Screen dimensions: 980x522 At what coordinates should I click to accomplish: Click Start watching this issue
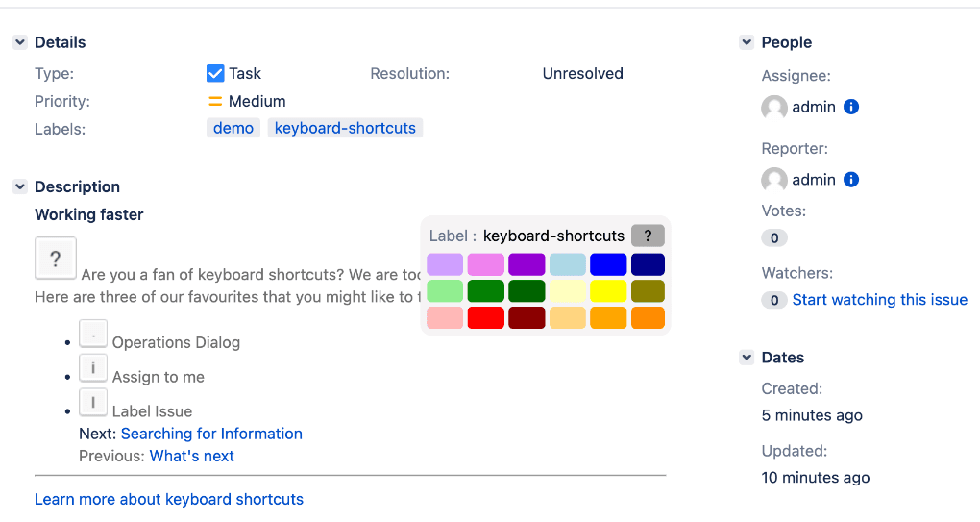tap(879, 300)
